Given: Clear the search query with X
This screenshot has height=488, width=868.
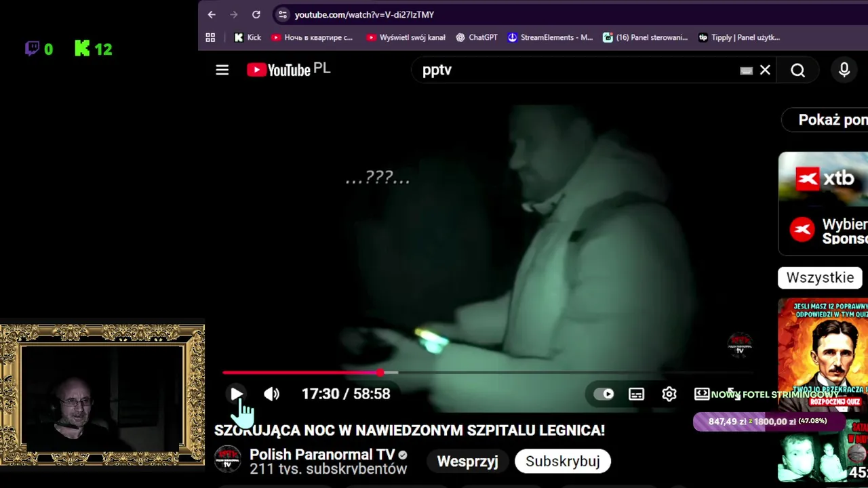Looking at the screenshot, I should point(765,70).
